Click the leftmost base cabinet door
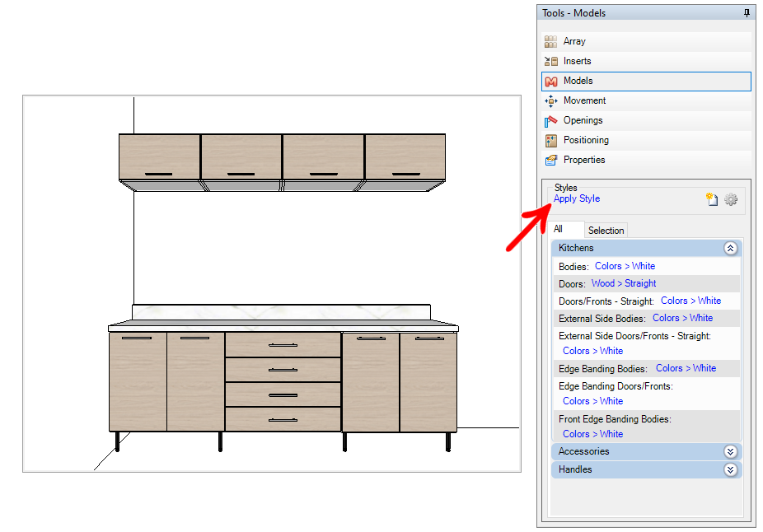 [x=138, y=382]
